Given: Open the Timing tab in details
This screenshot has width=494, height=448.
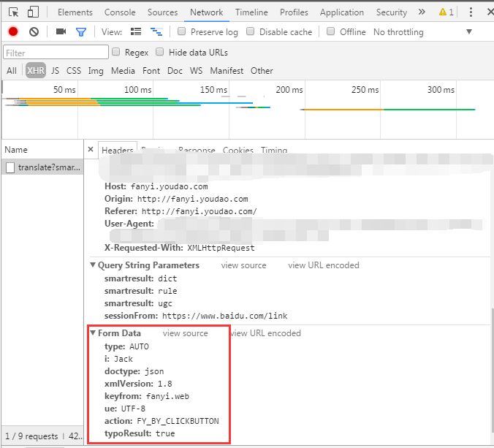Looking at the screenshot, I should point(274,150).
